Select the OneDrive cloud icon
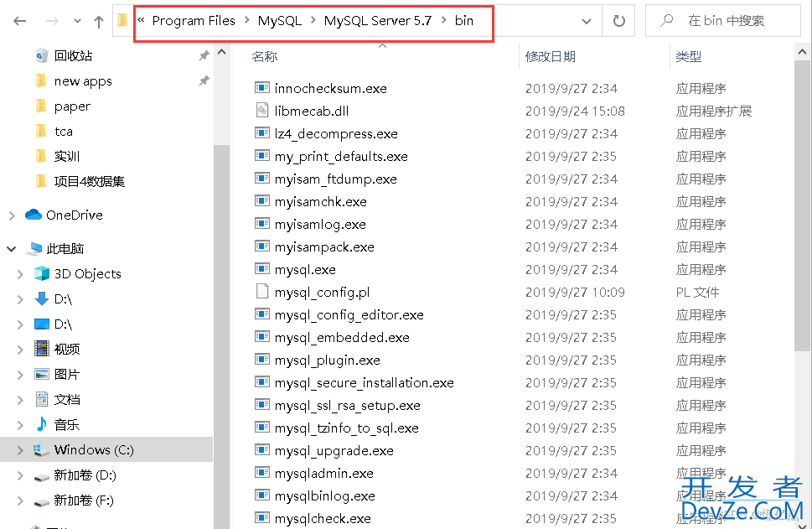 pos(34,215)
